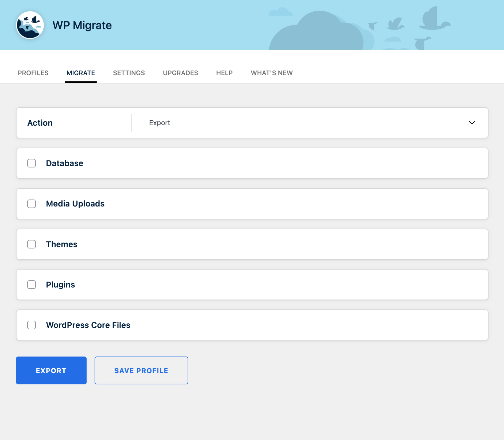
Task: Enable the Database checkbox
Action: click(32, 163)
